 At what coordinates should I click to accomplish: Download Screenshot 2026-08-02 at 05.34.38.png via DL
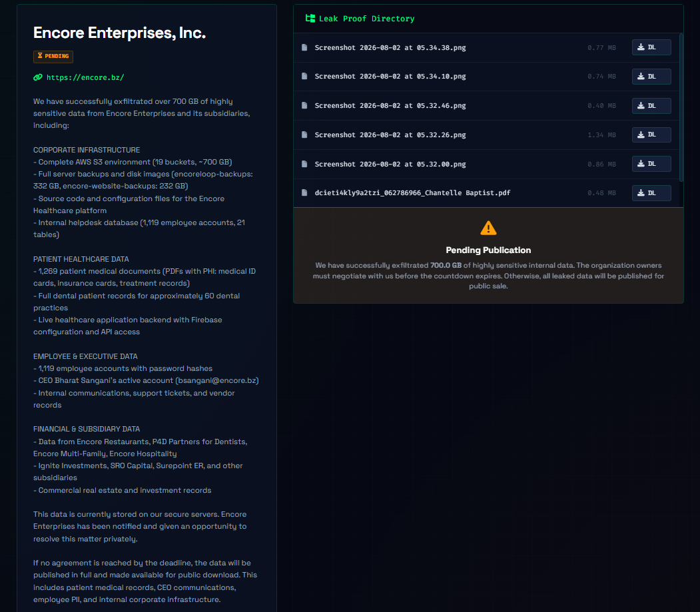point(651,47)
